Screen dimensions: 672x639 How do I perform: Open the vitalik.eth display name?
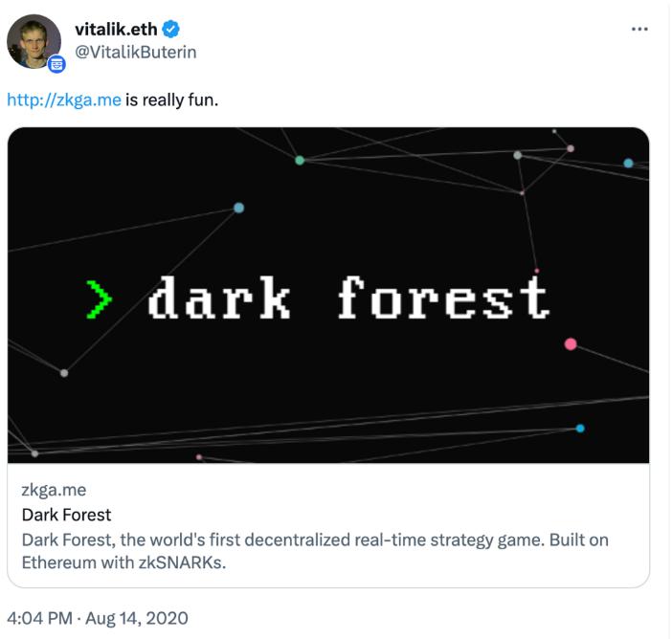pyautogui.click(x=116, y=29)
